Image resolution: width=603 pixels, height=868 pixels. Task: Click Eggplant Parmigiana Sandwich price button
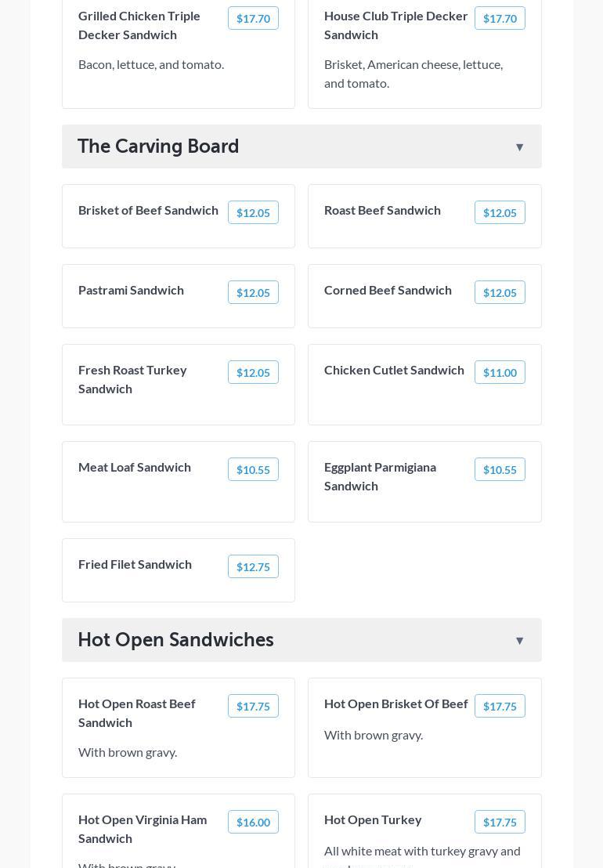499,470
